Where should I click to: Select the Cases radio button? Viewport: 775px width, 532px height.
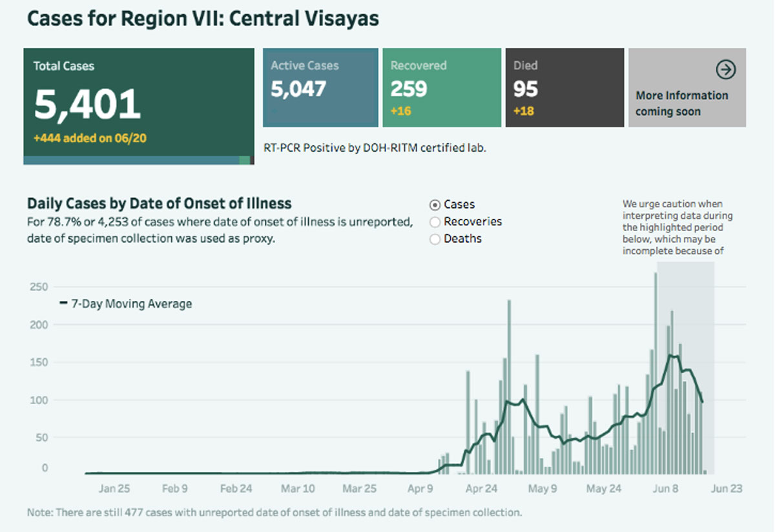tap(435, 205)
